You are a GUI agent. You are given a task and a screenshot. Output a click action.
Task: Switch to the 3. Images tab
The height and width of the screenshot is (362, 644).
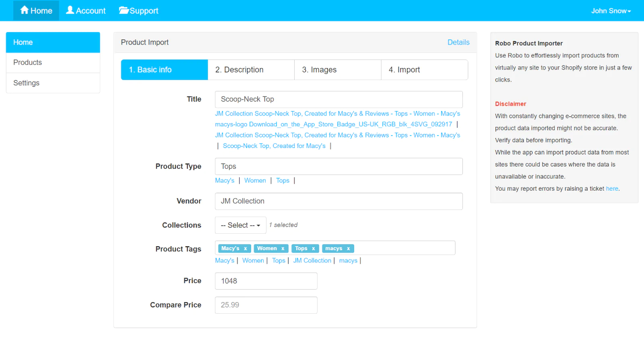click(x=338, y=70)
